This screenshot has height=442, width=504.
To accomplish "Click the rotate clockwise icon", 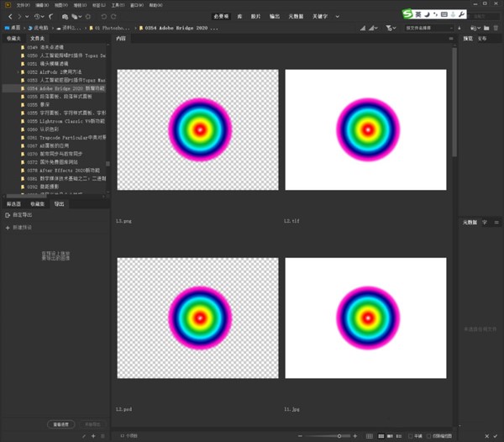I will [114, 16].
